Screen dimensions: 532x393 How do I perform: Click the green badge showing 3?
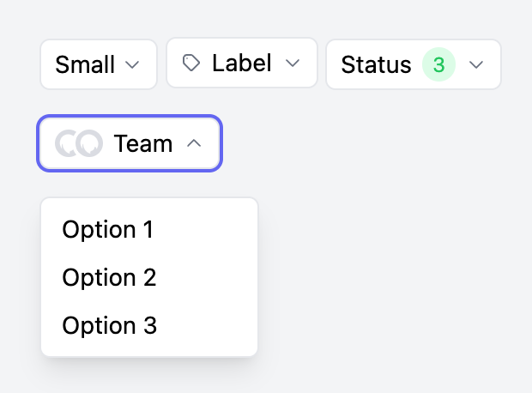coord(438,64)
